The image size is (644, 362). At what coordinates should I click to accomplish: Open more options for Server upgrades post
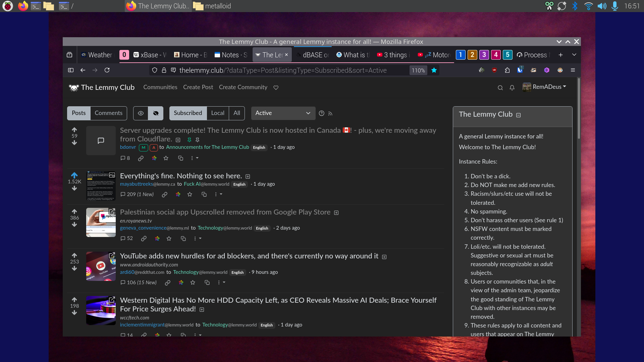(x=195, y=158)
